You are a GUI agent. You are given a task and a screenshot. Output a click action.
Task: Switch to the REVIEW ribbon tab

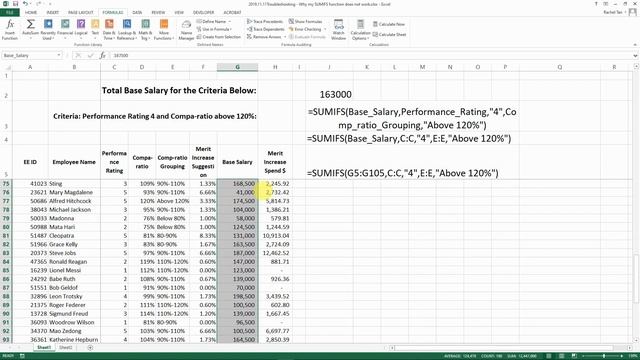click(158, 12)
